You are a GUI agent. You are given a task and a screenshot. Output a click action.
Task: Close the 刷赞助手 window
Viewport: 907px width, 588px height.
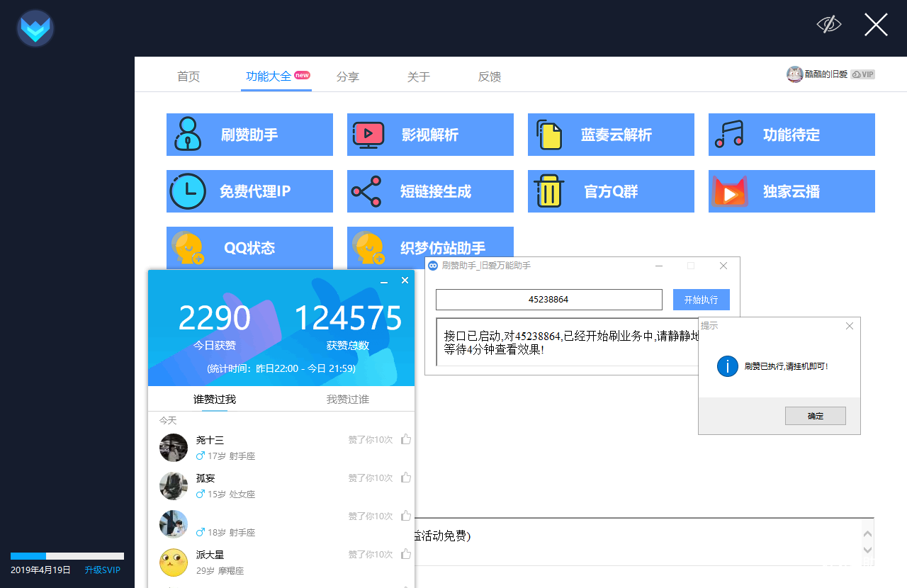point(723,266)
